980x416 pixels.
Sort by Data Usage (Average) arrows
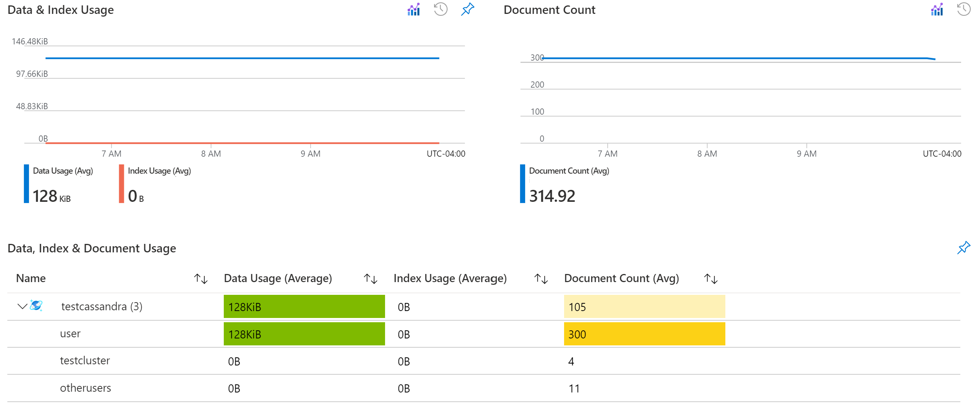[370, 279]
